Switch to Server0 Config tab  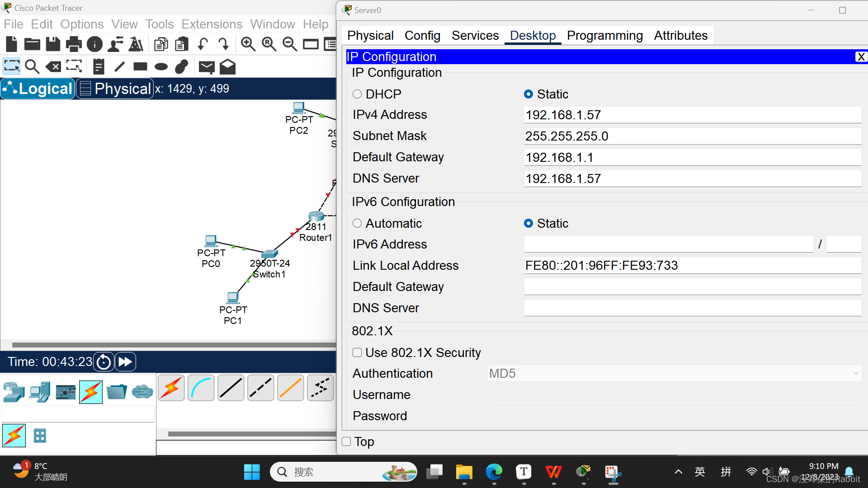coord(422,35)
